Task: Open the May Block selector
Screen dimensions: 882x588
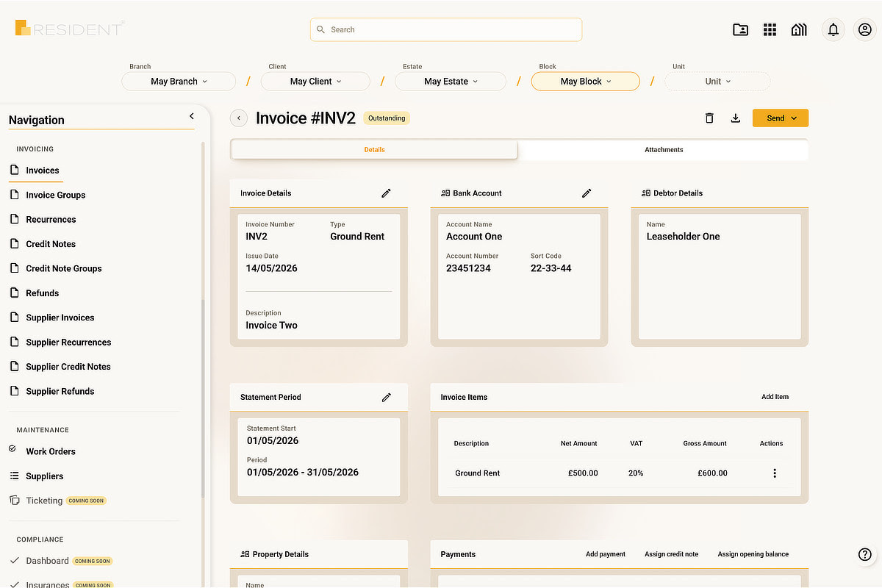Action: [585, 82]
